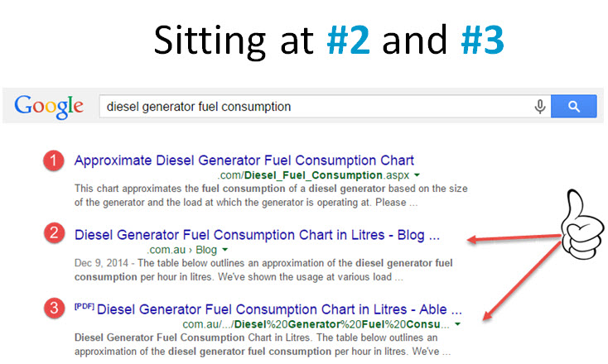Click the red number 1 badge
This screenshot has height=364, width=608.
(54, 161)
